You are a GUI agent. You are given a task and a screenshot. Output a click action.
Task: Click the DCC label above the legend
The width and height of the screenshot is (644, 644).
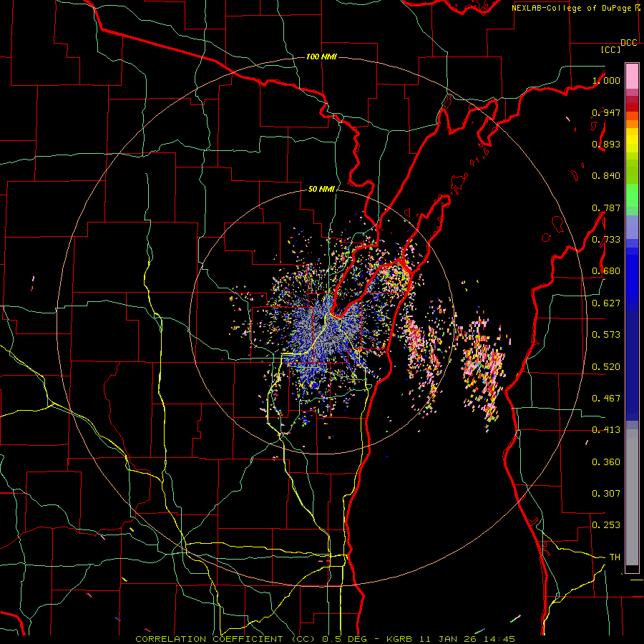coord(629,43)
